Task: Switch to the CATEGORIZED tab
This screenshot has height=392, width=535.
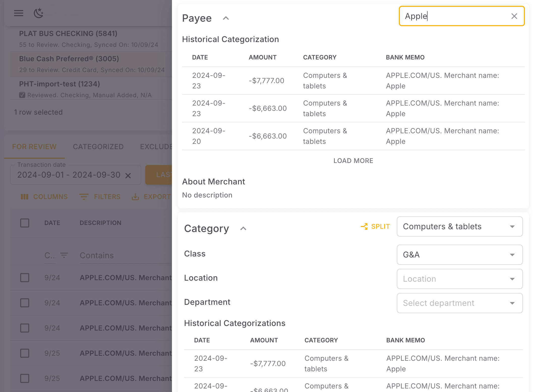Action: pyautogui.click(x=98, y=147)
